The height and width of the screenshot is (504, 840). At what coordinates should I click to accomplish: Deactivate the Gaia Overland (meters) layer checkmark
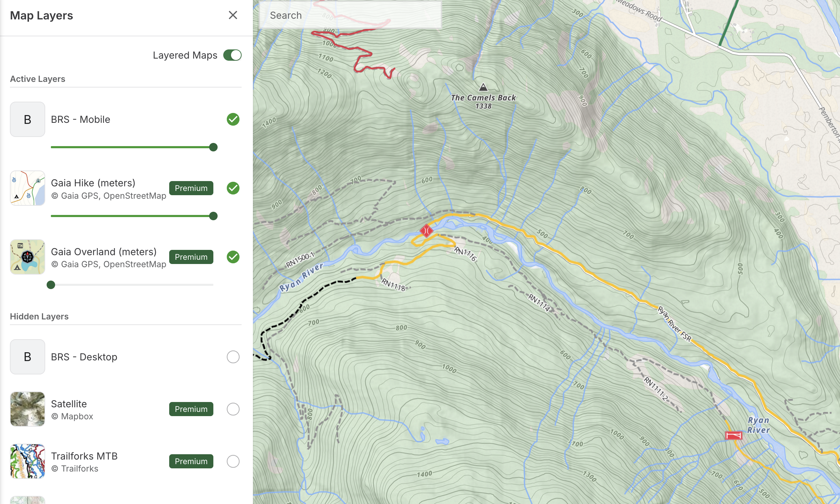tap(233, 257)
